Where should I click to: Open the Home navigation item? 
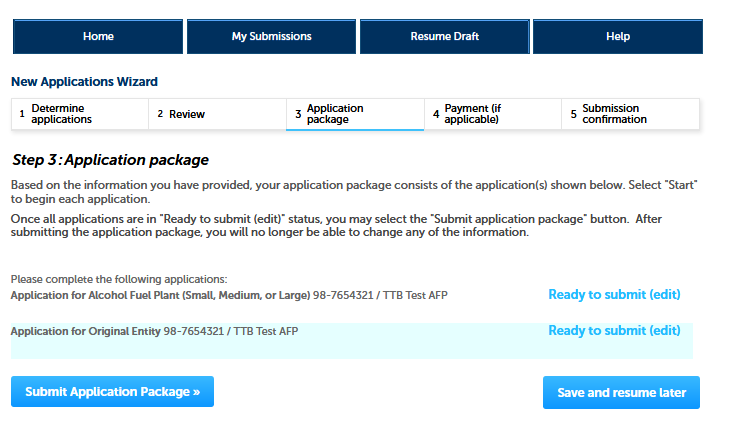click(x=98, y=36)
